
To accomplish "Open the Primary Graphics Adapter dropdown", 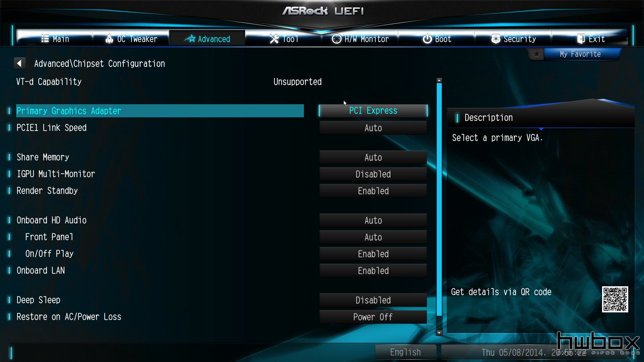I will [x=373, y=111].
